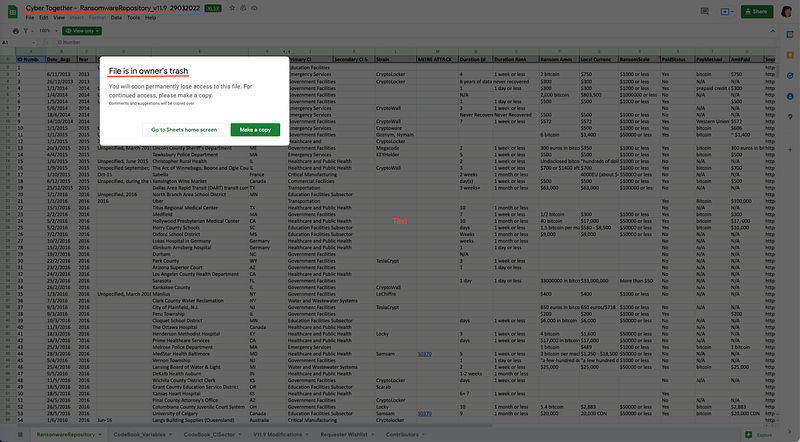Open the RansomwareRepository tab dropdown arrow
800x442 pixels.
99,435
